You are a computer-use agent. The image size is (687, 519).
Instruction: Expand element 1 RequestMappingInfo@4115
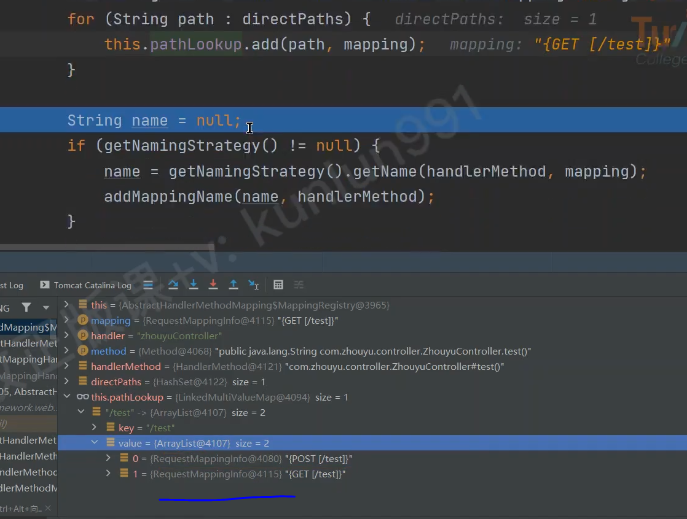[x=108, y=473]
